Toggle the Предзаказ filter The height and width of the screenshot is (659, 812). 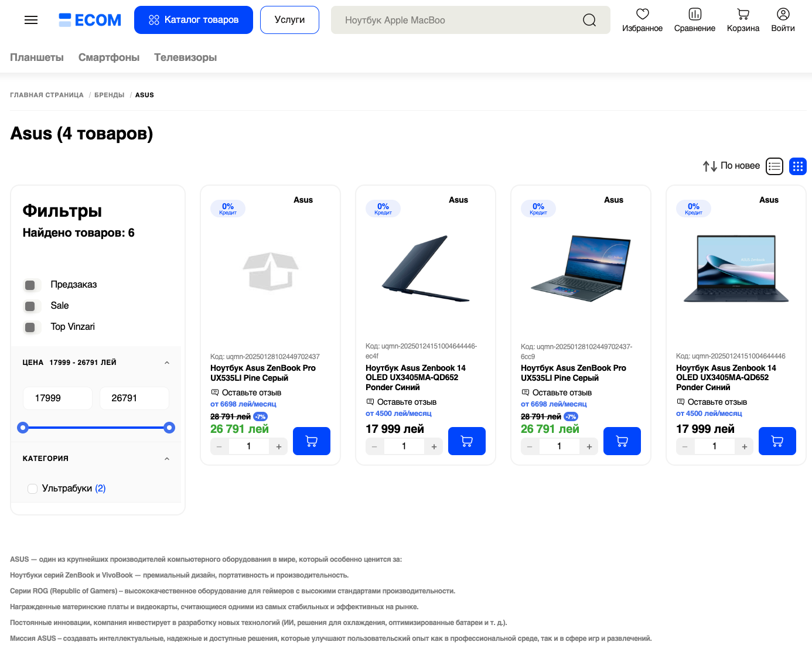pyautogui.click(x=30, y=285)
